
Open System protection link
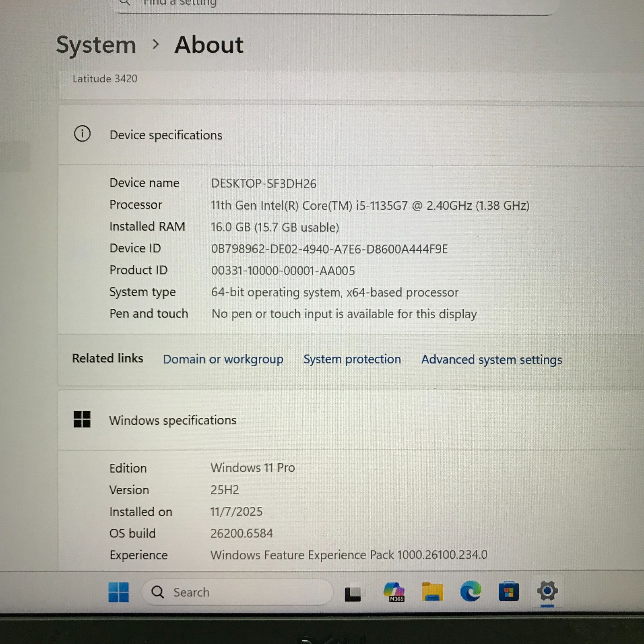pos(352,359)
